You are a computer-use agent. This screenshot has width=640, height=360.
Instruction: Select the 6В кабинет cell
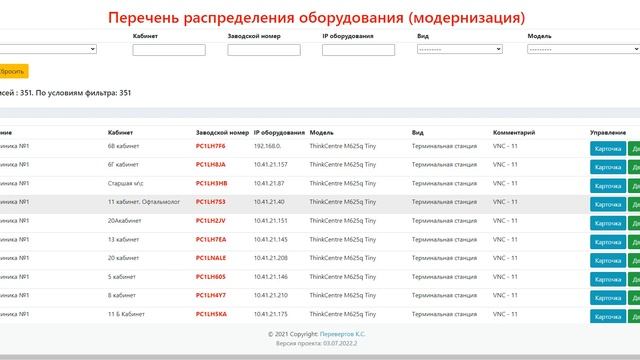click(x=123, y=146)
